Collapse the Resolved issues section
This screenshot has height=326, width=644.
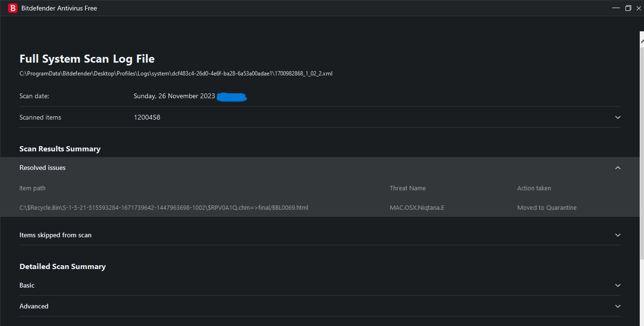(x=617, y=168)
